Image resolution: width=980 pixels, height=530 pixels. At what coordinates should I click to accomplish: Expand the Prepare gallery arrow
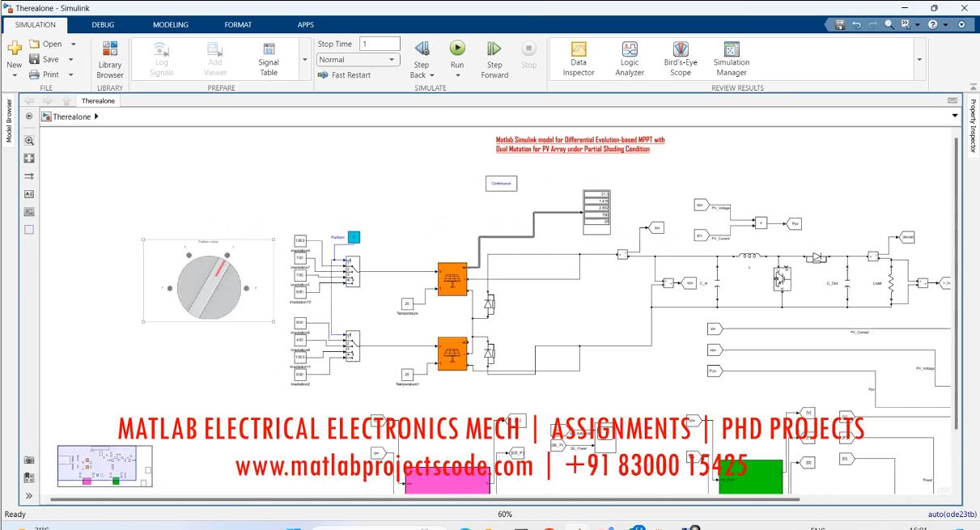305,60
